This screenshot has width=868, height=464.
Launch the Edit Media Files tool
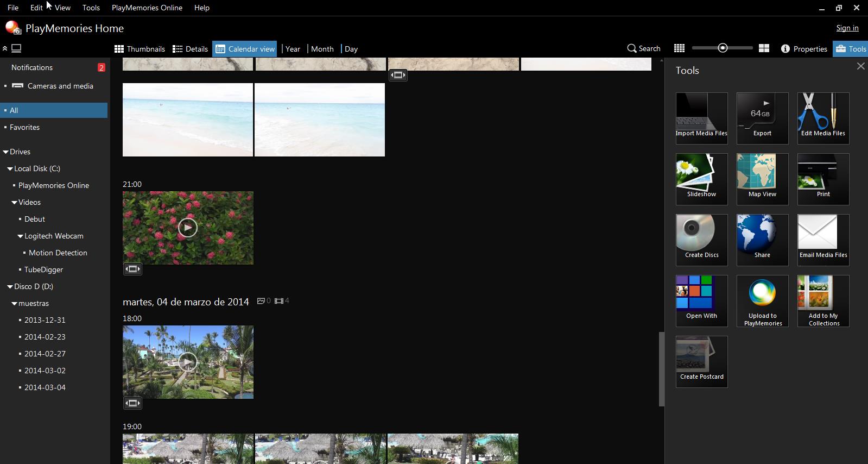823,118
